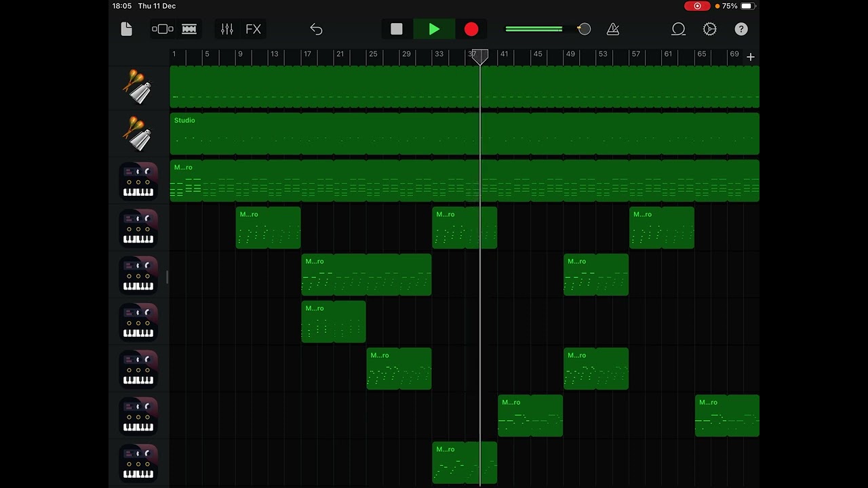Open track controls mixer sliders icon
The image size is (868, 488).
227,29
